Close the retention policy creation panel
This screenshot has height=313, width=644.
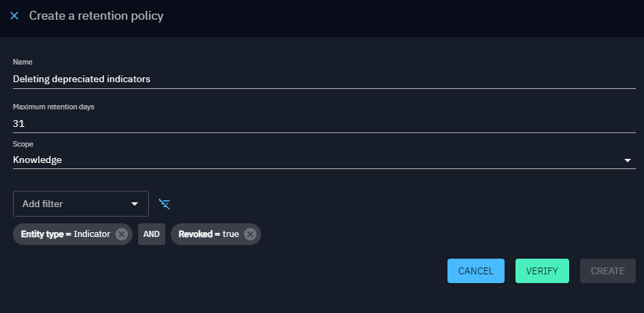[14, 16]
